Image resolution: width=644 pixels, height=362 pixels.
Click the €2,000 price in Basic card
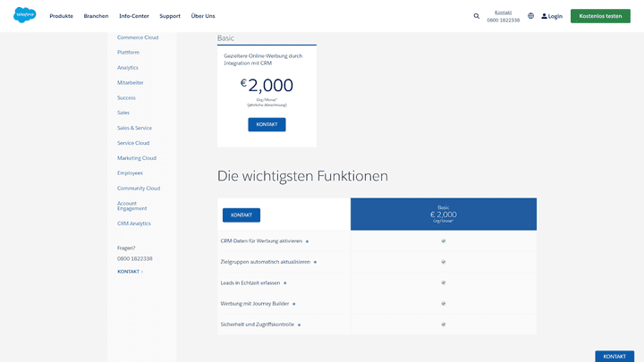(267, 86)
